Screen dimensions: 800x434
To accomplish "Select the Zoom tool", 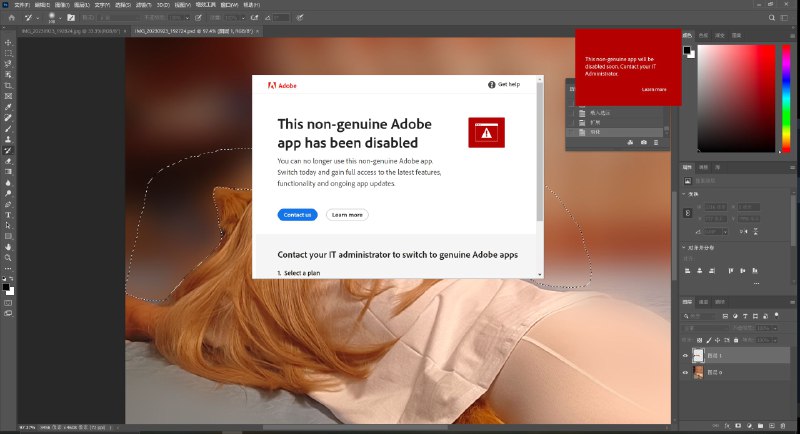I will tap(8, 258).
